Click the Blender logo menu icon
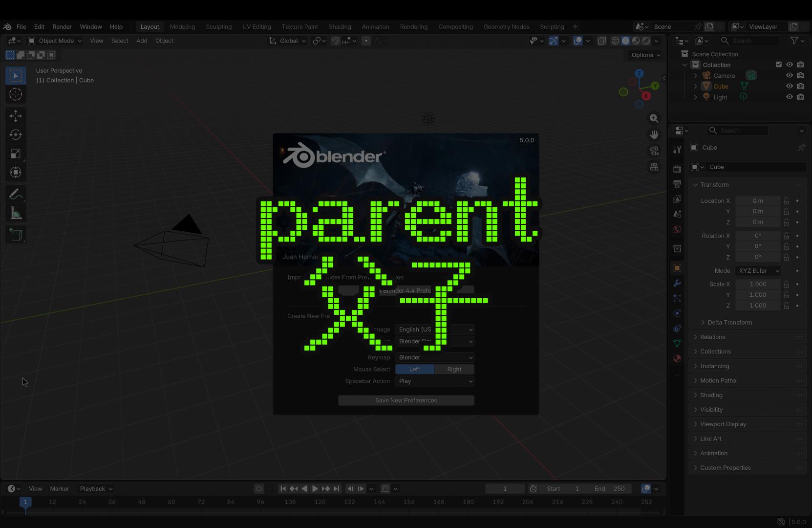 tap(7, 27)
